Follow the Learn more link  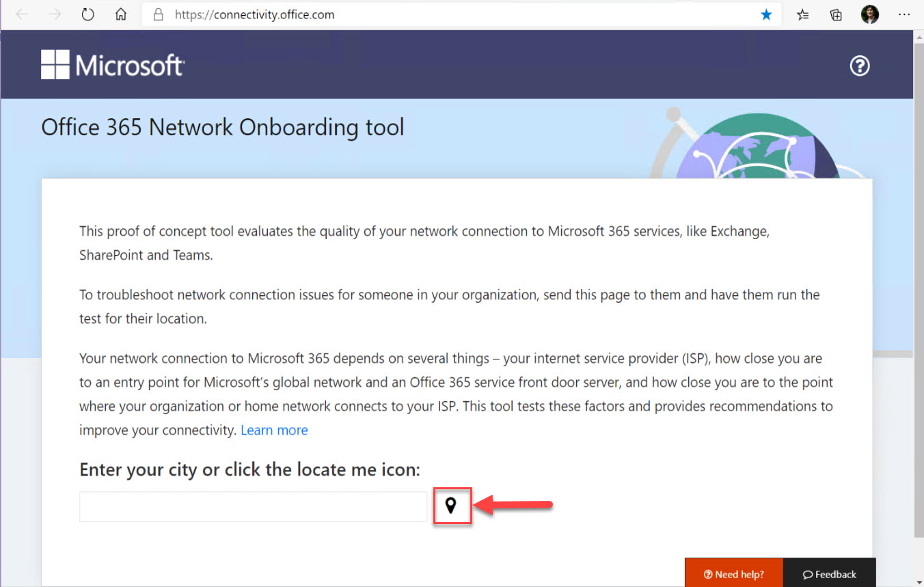click(274, 430)
